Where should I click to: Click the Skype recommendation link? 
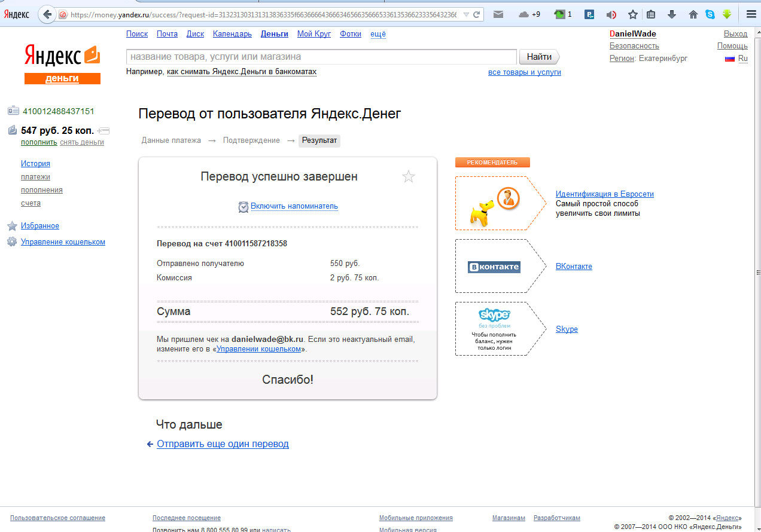(x=567, y=329)
